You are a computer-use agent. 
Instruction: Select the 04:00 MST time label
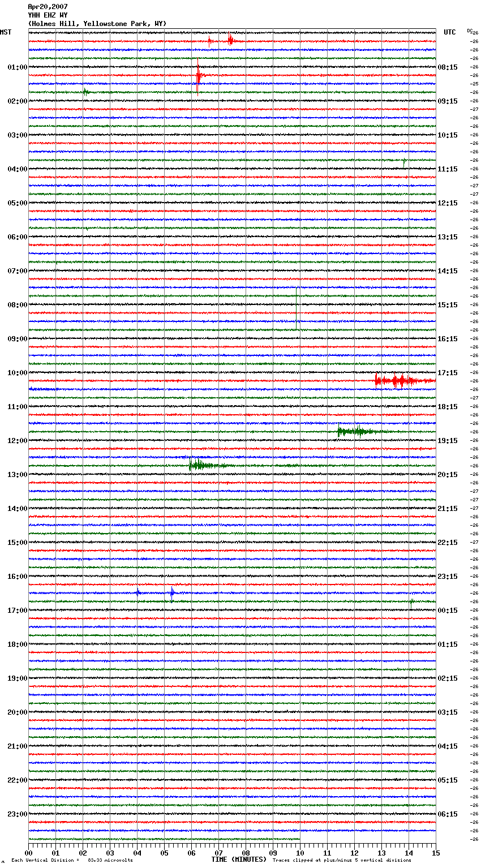coord(18,169)
